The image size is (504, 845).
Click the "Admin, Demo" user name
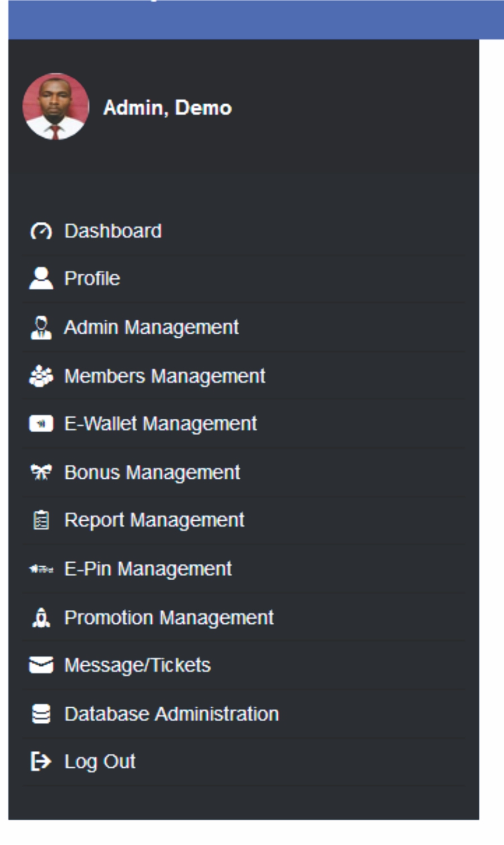pyautogui.click(x=167, y=108)
